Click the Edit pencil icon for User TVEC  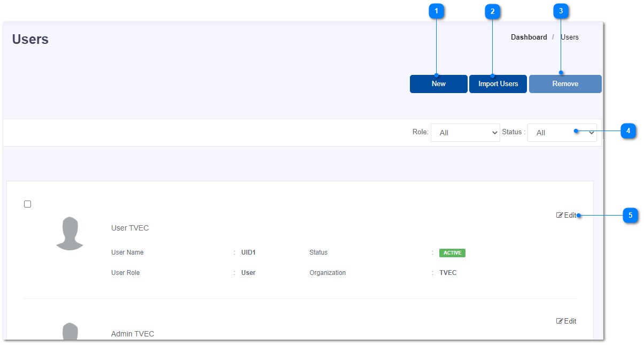click(x=560, y=216)
